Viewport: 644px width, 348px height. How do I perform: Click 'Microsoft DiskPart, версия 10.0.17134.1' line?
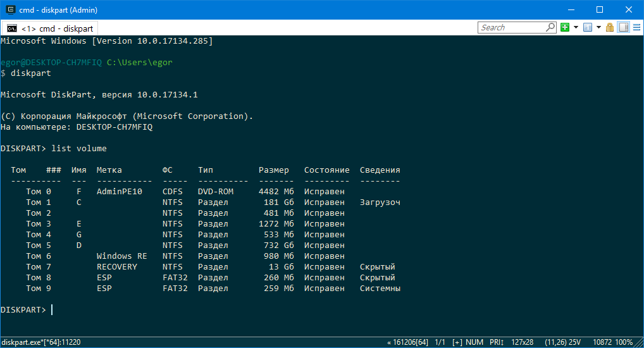click(x=99, y=95)
